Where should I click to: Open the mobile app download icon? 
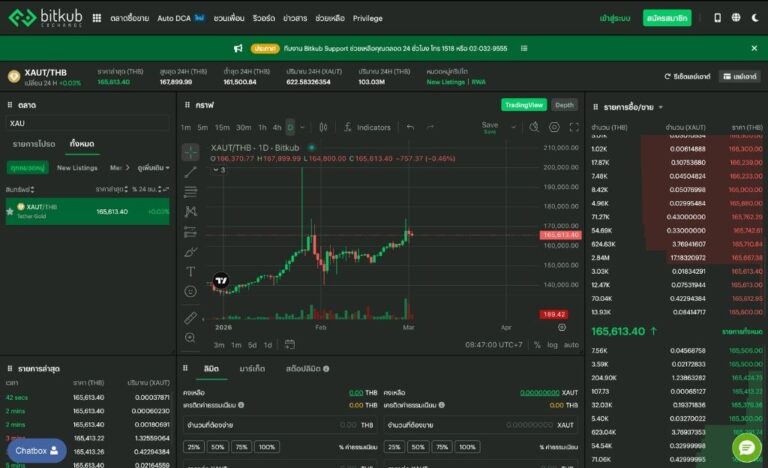click(x=717, y=18)
